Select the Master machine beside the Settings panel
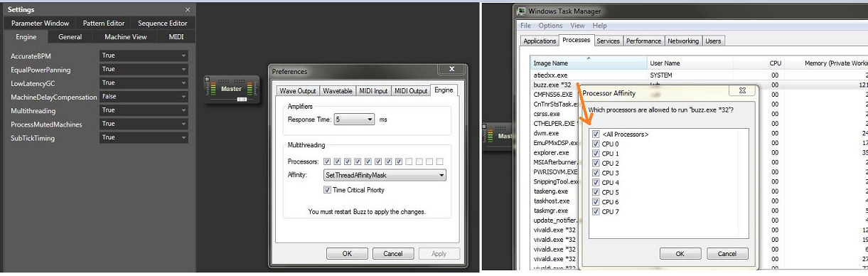Image resolution: width=868 pixels, height=276 pixels. (231, 89)
